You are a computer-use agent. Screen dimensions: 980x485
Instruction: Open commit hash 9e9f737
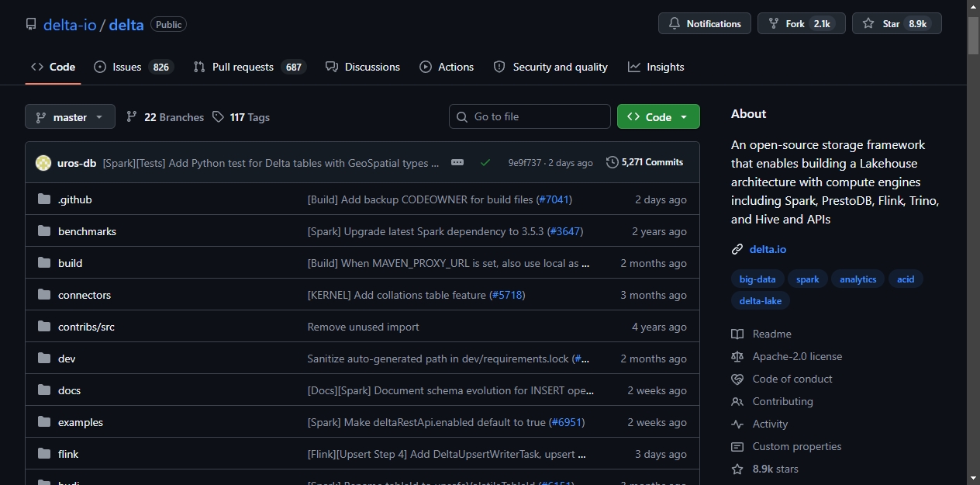point(525,163)
